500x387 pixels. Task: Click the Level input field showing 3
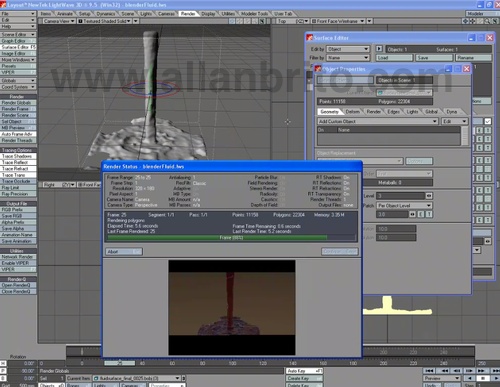pos(401,196)
